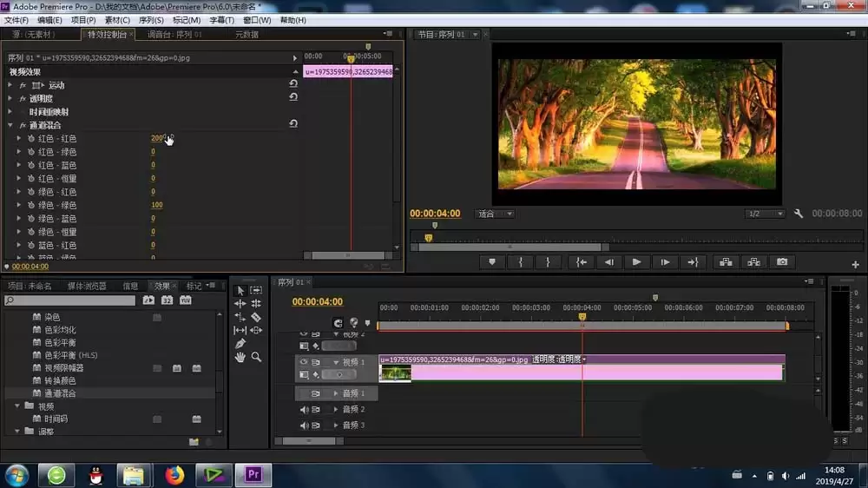This screenshot has height=488, width=868.
Task: Mute 音频 3 track speaker
Action: click(x=304, y=425)
